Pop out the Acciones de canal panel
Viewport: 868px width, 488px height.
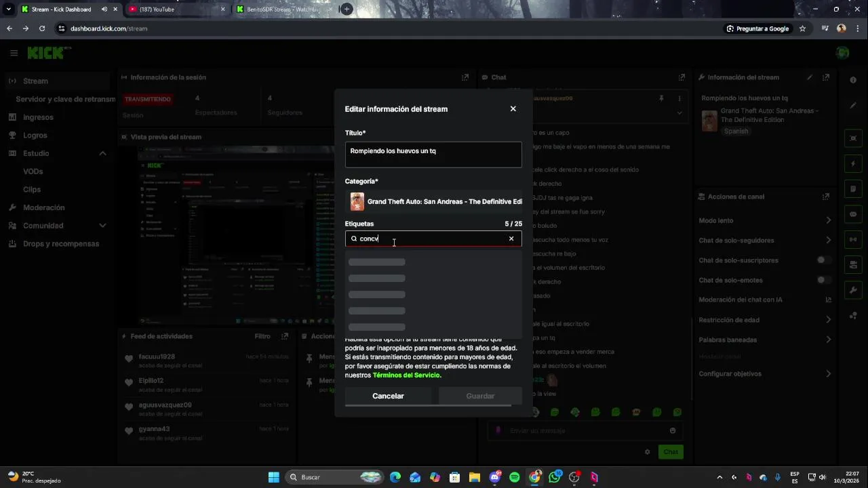tap(826, 197)
